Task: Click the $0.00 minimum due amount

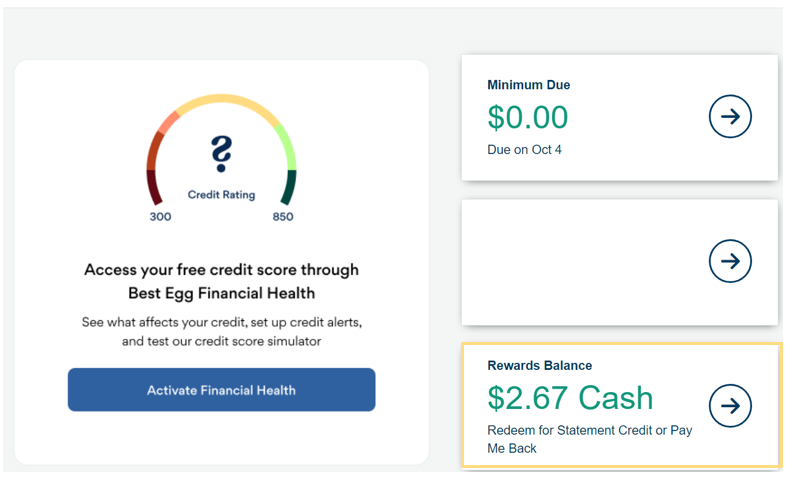Action: 528,117
